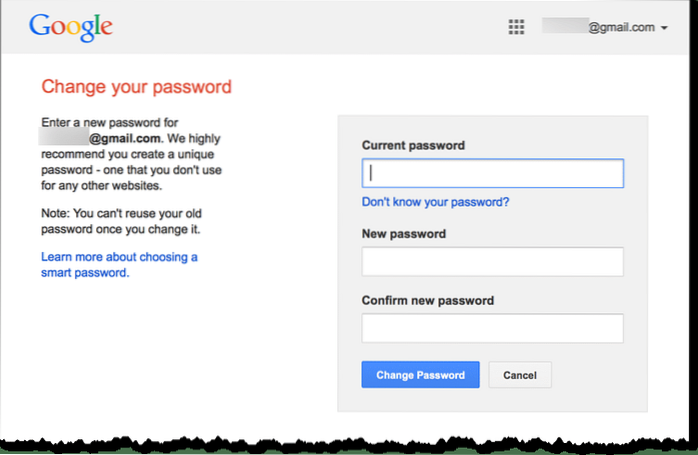The width and height of the screenshot is (698, 455).
Task: Expand the account dropdown arrow
Action: click(664, 28)
